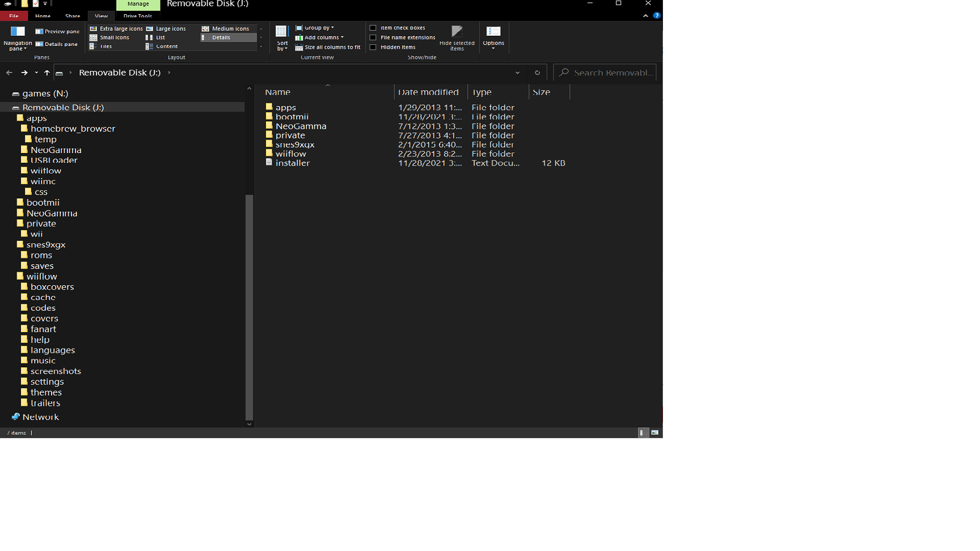
Task: Sort files by the Size column
Action: [549, 92]
